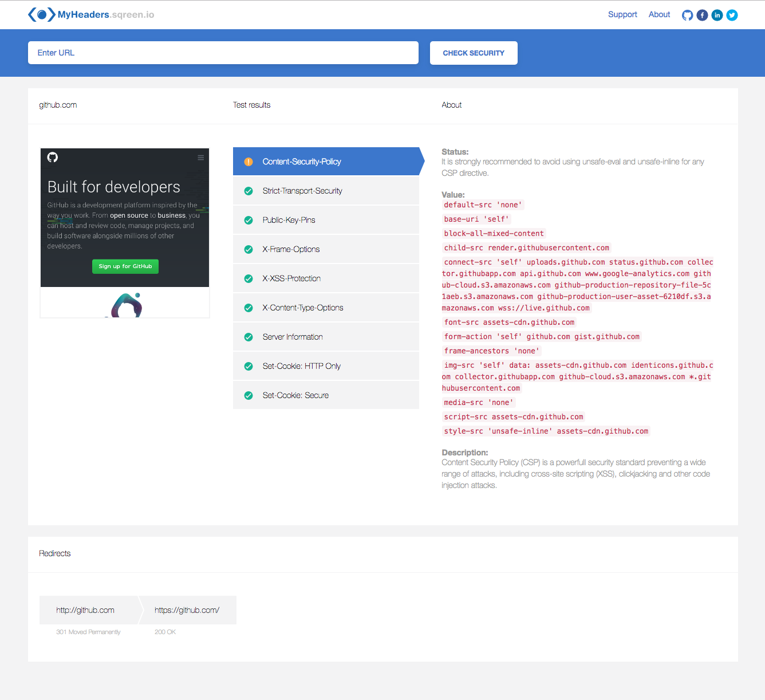Select the Server Information test result
This screenshot has height=700, width=765.
coord(326,337)
